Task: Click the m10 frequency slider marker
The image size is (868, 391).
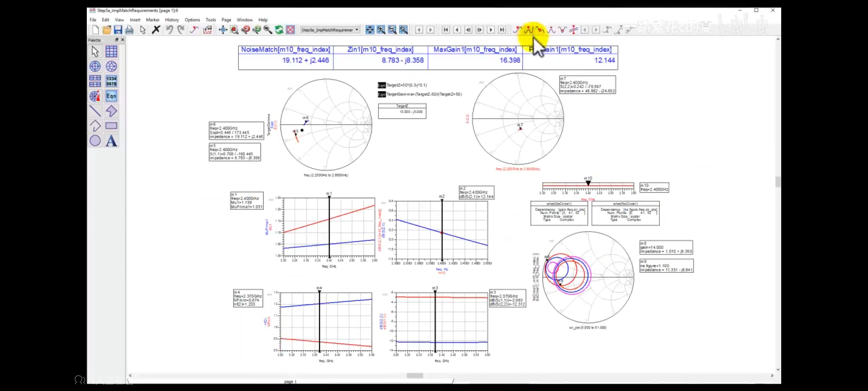Action: [x=588, y=183]
